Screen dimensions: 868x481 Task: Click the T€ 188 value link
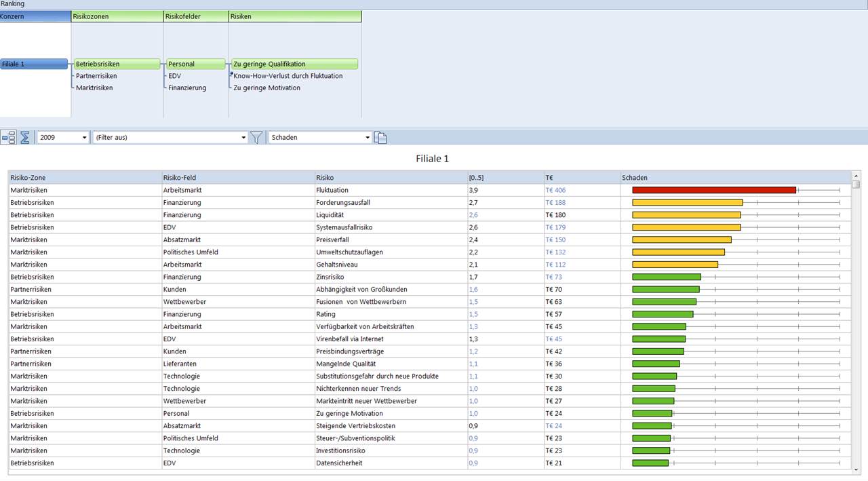pyautogui.click(x=555, y=202)
